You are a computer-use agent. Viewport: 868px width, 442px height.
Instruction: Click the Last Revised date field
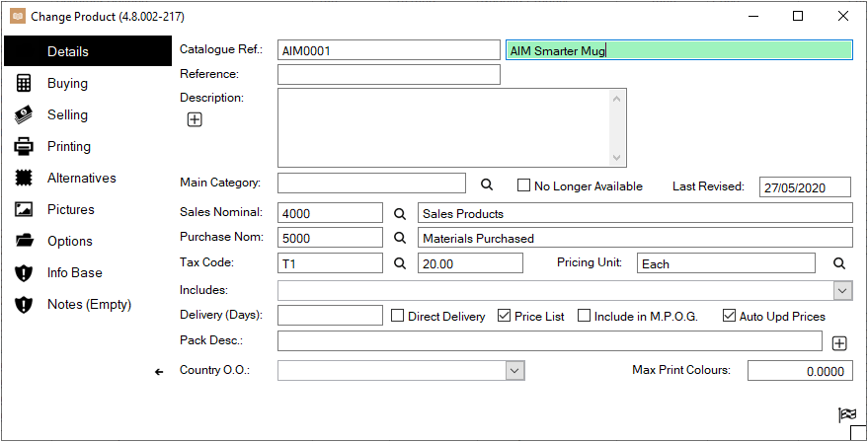tap(805, 187)
